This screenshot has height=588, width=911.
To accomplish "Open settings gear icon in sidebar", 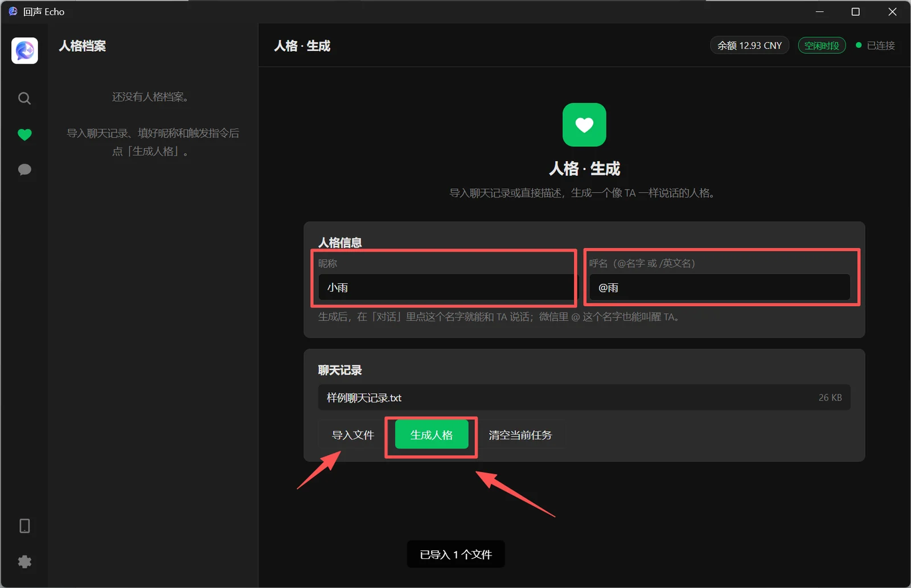I will coord(24,562).
